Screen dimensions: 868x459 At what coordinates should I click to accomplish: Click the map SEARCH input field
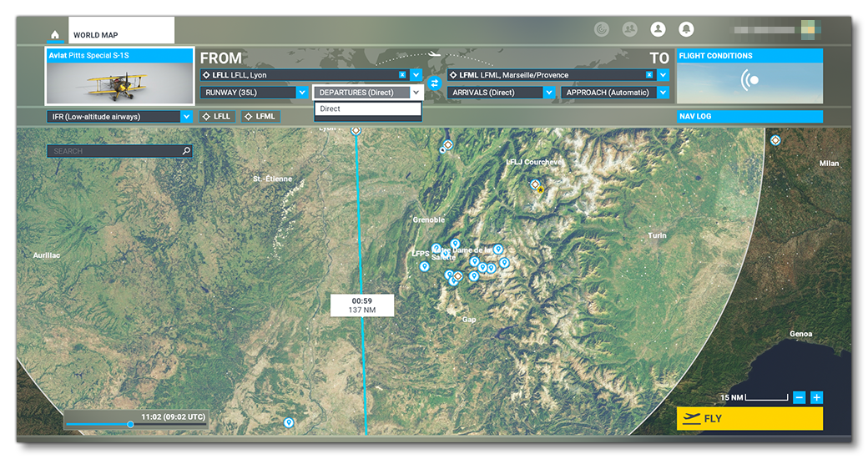point(115,151)
